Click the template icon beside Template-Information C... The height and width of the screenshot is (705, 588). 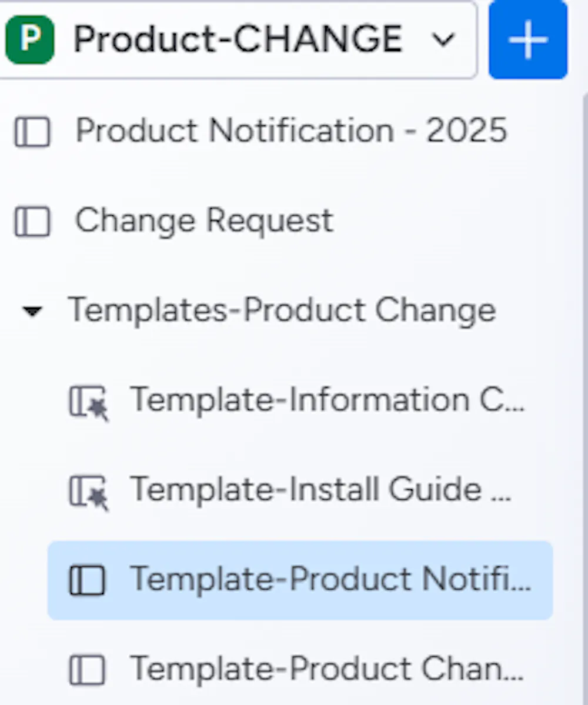(88, 403)
